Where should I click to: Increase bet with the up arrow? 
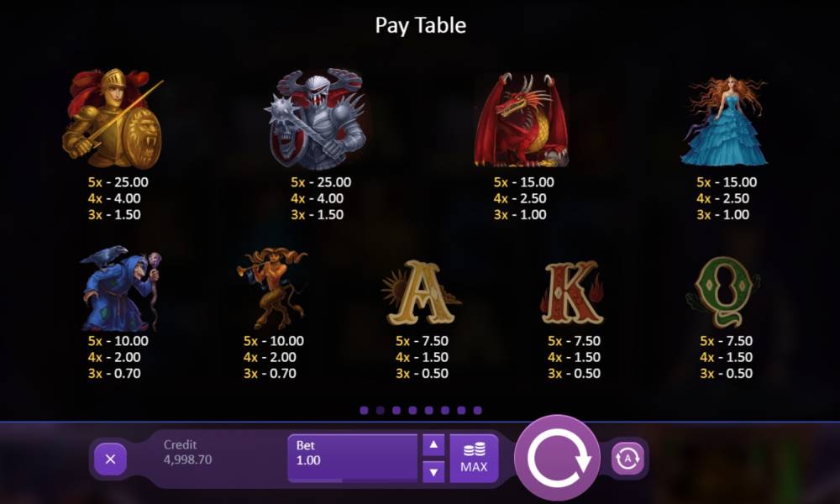coord(433,445)
